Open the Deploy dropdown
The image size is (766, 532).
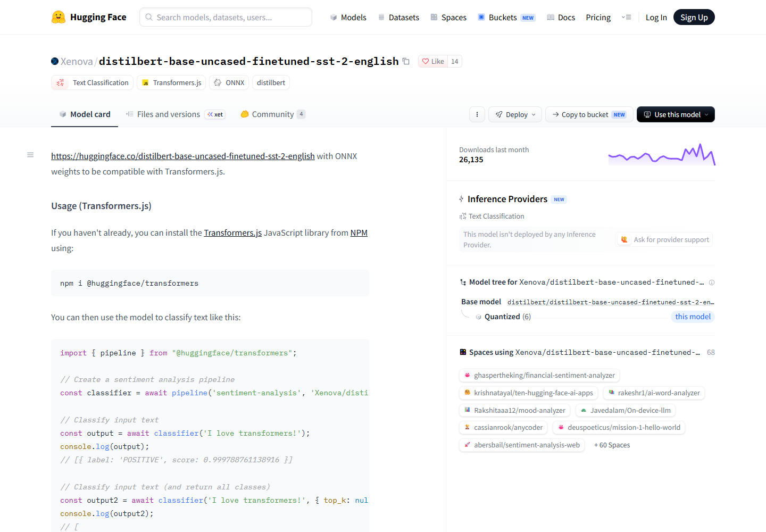click(x=515, y=114)
